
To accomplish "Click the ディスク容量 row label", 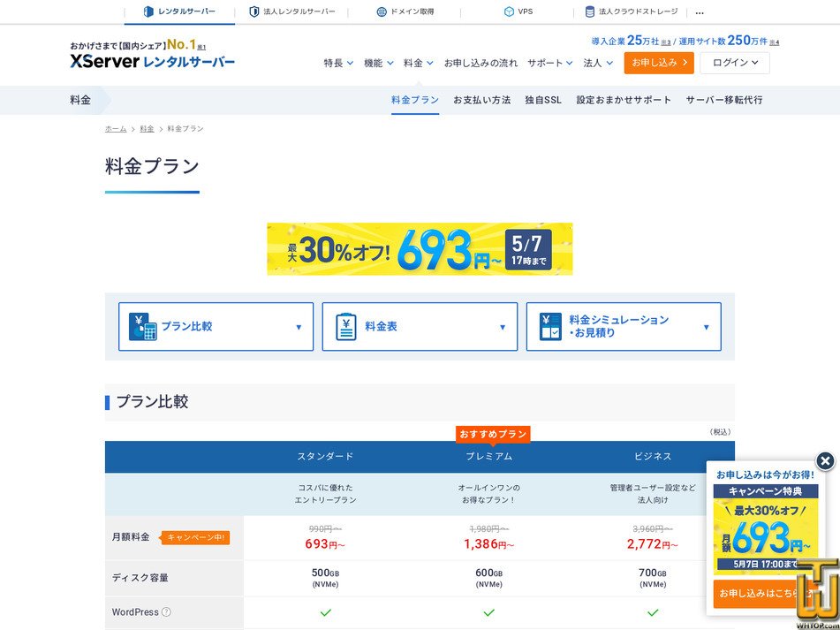I will click(x=140, y=578).
